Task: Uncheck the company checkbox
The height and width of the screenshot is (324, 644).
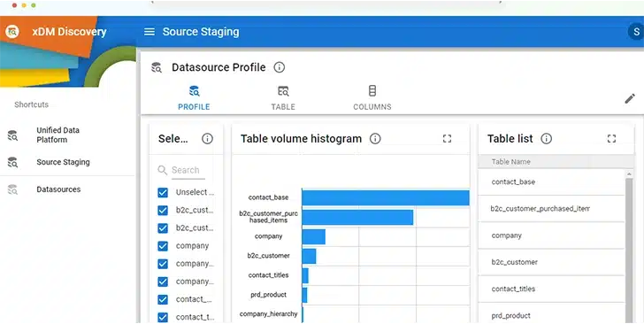Action: [x=163, y=246]
